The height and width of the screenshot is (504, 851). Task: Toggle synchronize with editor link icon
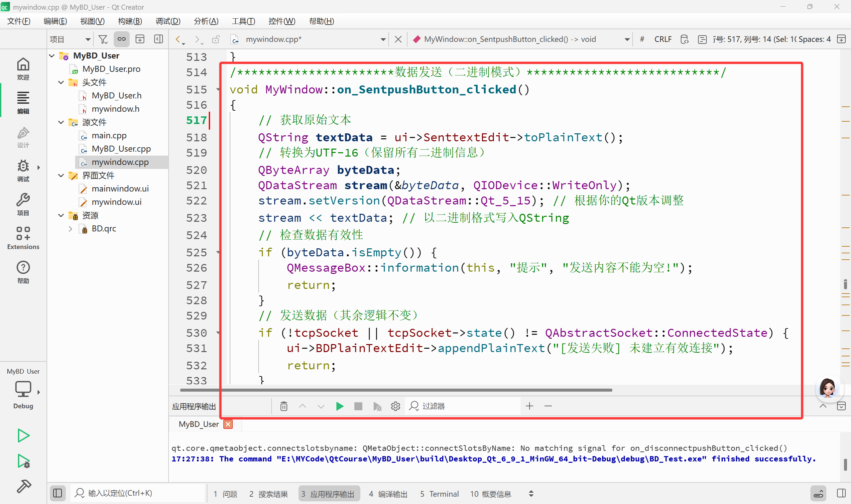pos(122,40)
